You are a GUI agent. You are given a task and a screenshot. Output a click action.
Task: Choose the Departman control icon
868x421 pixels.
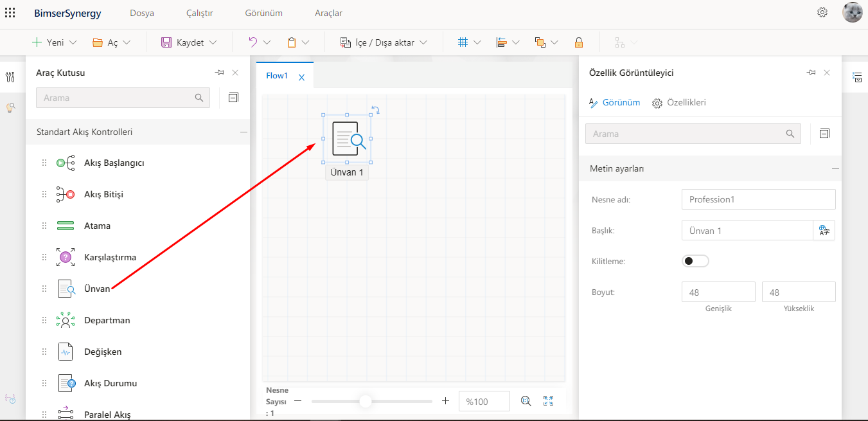point(66,321)
